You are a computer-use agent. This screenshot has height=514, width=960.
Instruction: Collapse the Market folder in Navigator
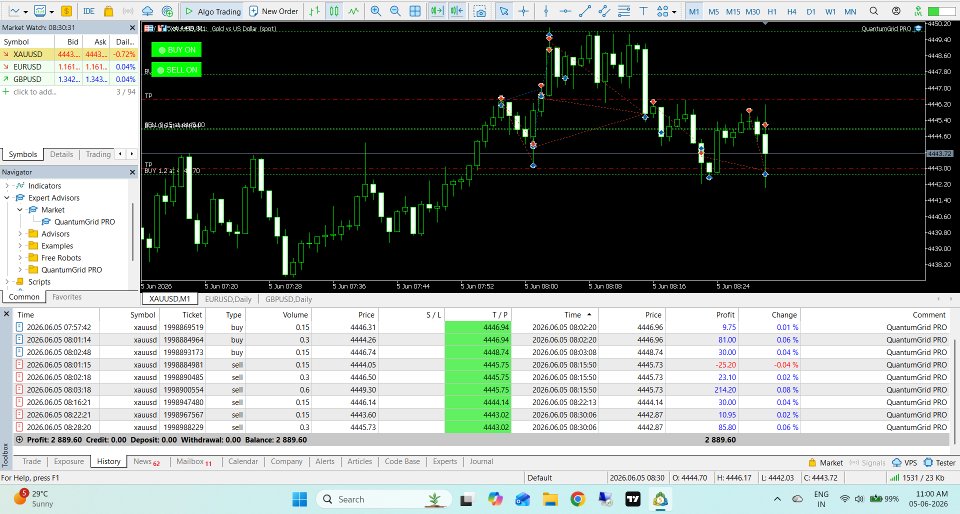click(x=19, y=209)
